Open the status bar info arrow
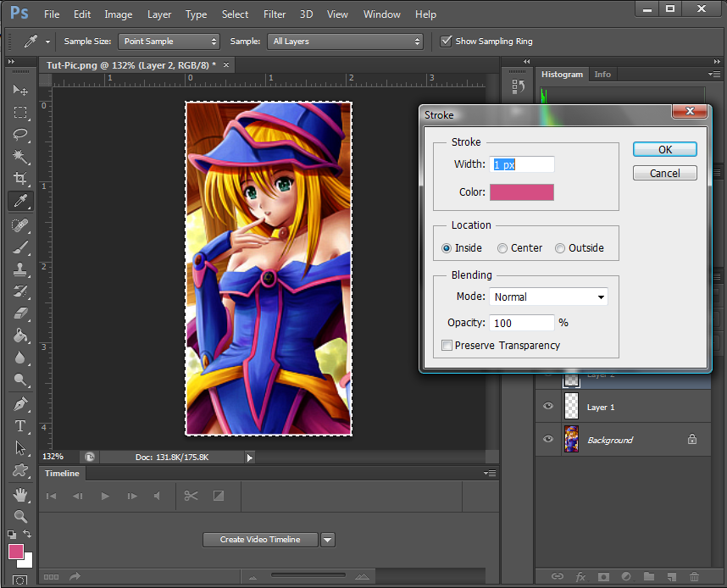Viewport: 727px width, 588px height. (x=250, y=458)
